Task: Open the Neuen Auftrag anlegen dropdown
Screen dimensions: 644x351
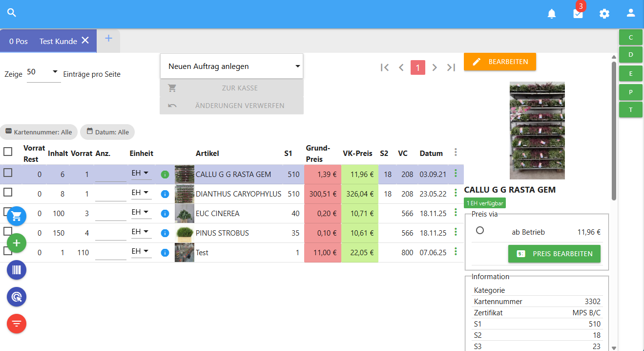Action: coord(232,66)
